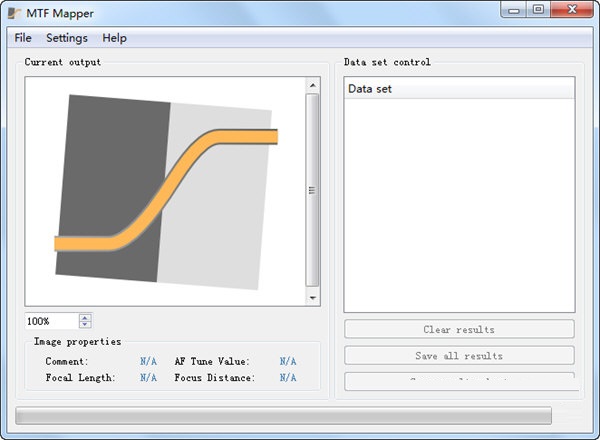
Task: Close the MTF Mapper window
Action: (x=572, y=10)
